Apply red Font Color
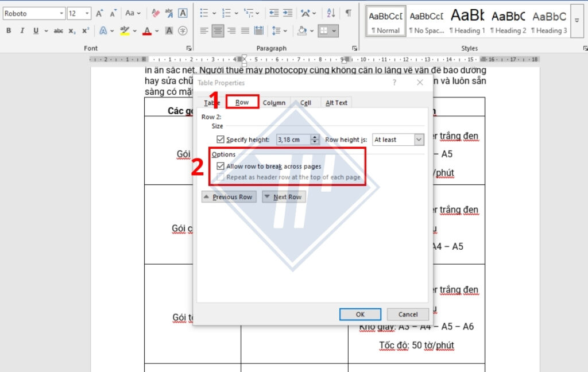Screen dimensions: 588x372 pos(147,31)
